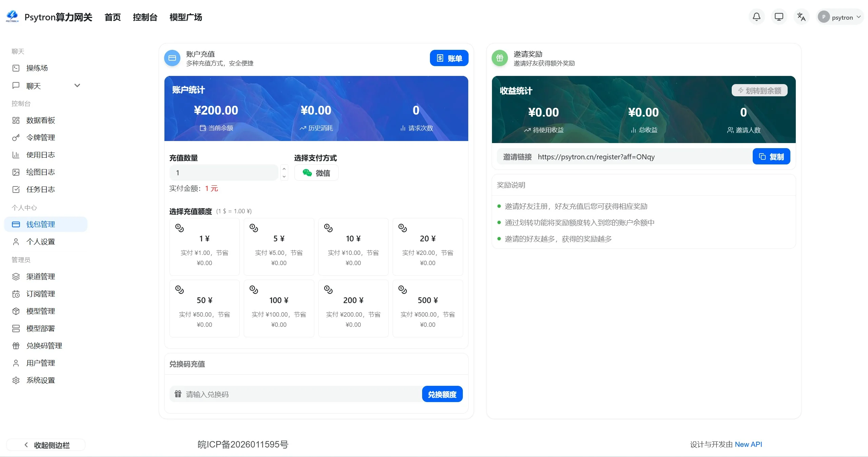Click the coin icon on 500 ¥ card

pos(402,290)
